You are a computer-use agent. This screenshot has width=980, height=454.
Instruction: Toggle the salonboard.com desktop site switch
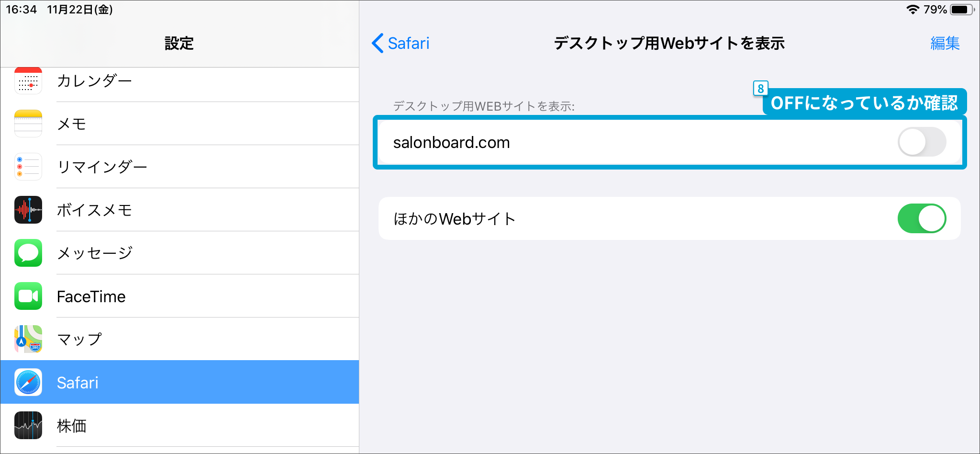click(922, 142)
